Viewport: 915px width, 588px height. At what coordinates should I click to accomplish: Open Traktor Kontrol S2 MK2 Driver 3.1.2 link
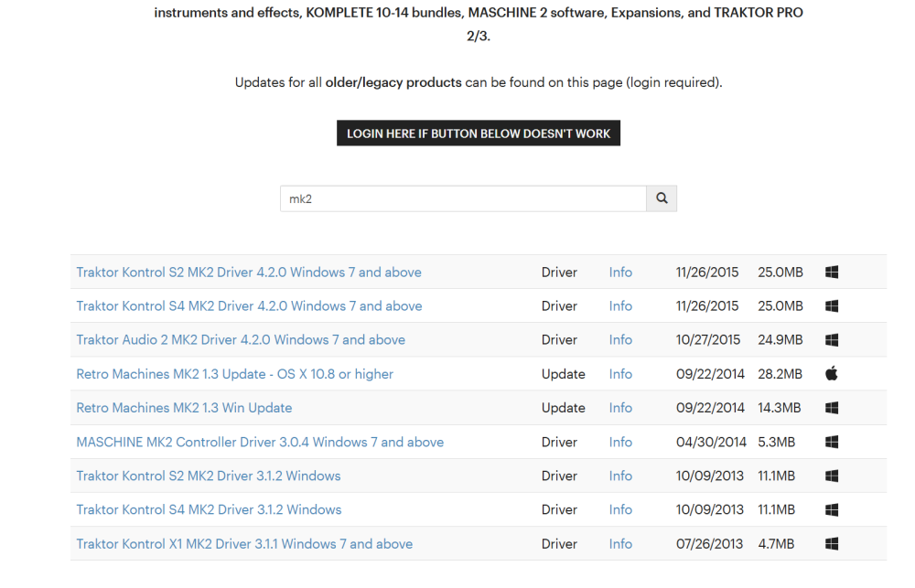[209, 476]
